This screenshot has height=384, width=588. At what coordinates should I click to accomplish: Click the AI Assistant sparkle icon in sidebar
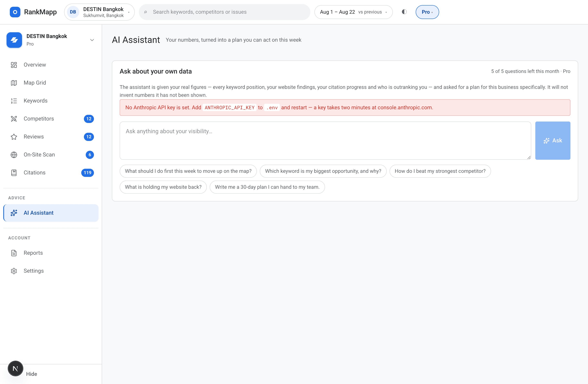pos(14,213)
